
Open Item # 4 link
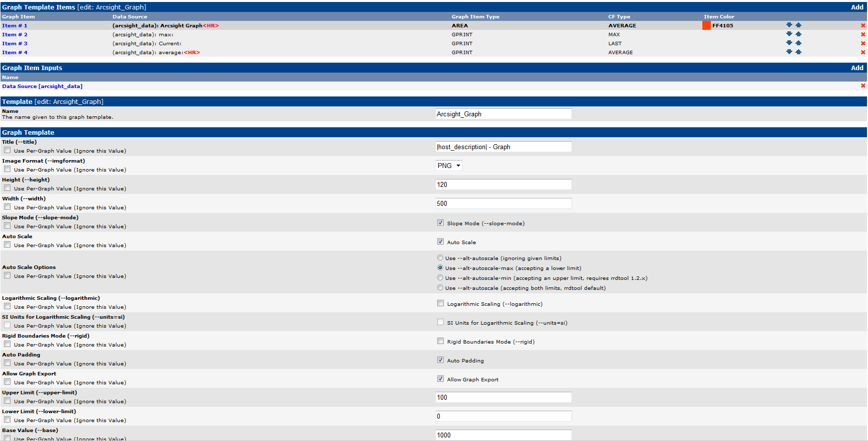(14, 52)
